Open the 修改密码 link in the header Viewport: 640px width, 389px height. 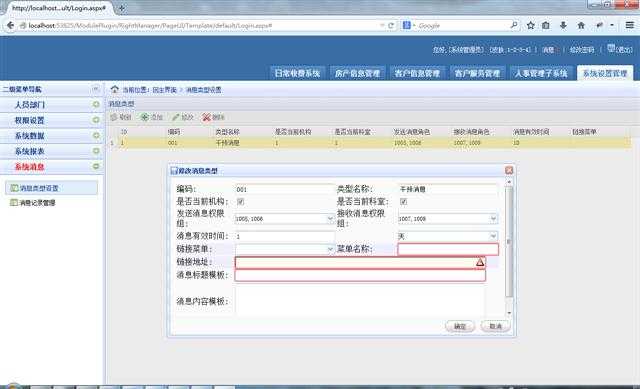(582, 50)
